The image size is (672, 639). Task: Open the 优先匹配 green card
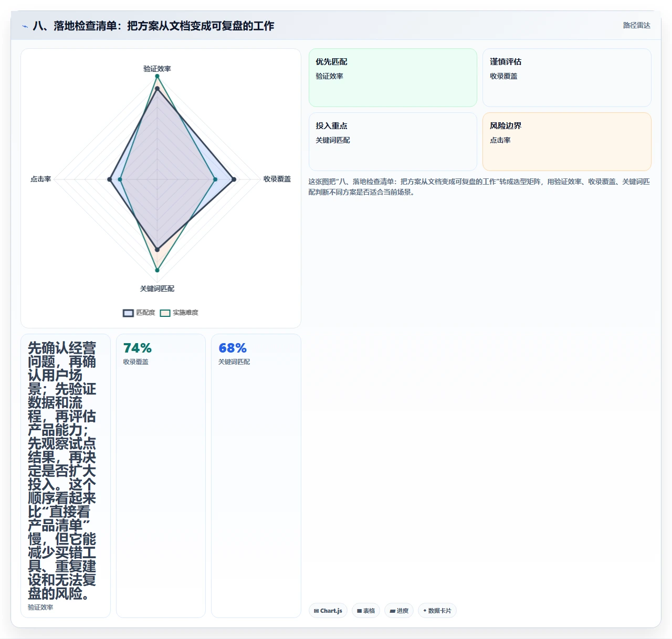(393, 78)
